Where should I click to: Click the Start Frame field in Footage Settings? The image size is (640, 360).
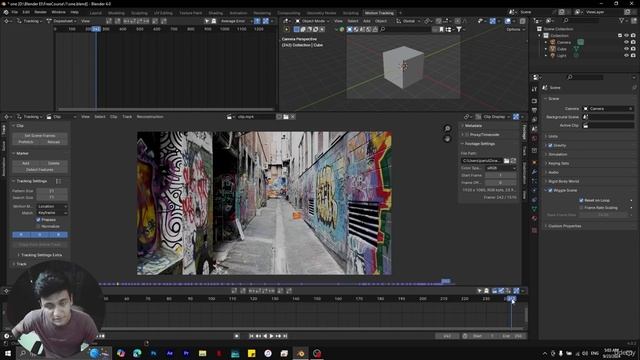(x=501, y=175)
